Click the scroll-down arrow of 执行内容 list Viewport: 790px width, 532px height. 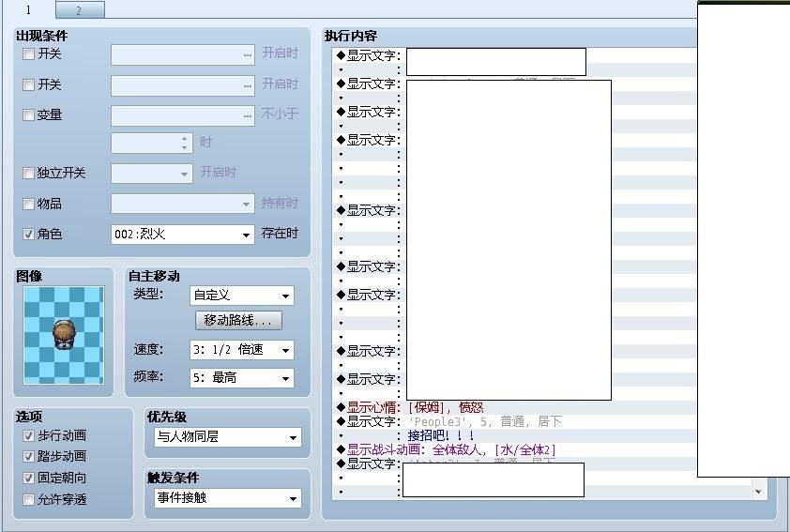pyautogui.click(x=758, y=492)
